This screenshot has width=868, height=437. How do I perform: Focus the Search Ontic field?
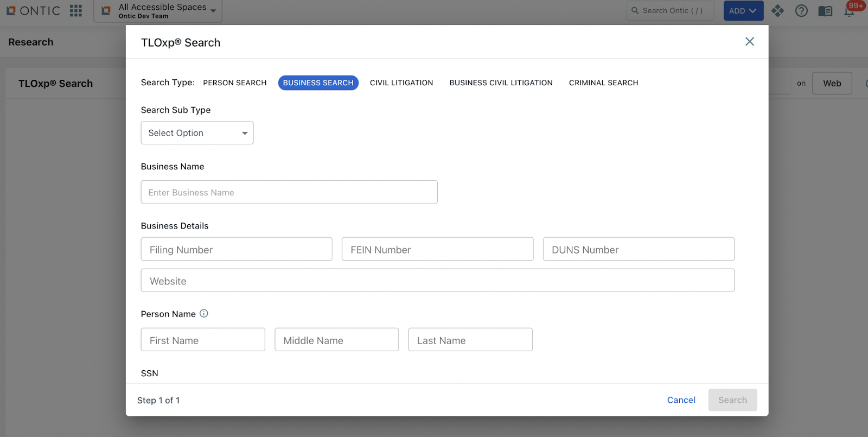coord(671,11)
